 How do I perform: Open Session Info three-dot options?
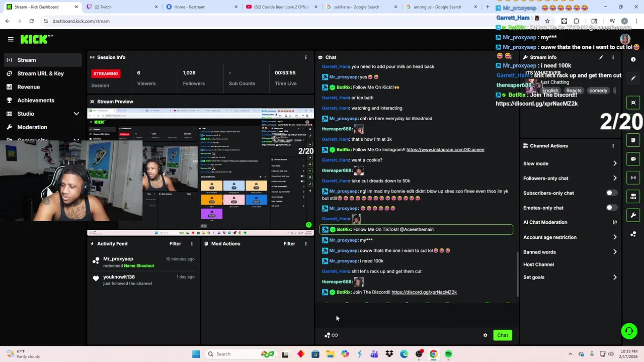coord(305,57)
